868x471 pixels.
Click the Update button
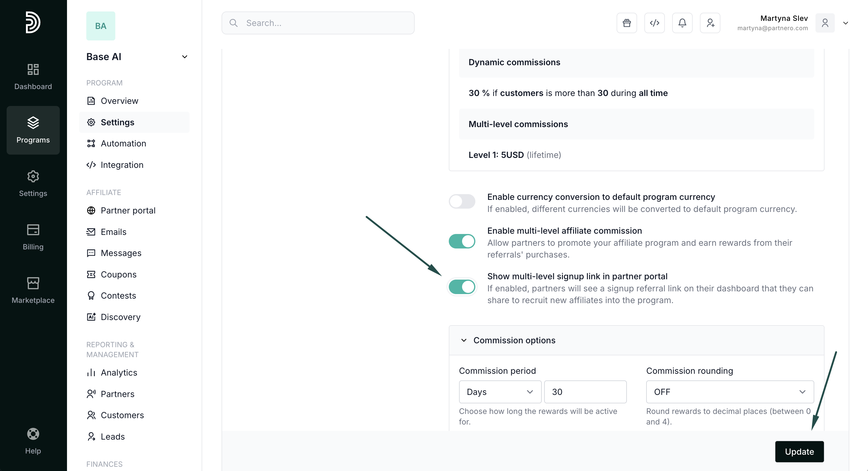pos(799,451)
